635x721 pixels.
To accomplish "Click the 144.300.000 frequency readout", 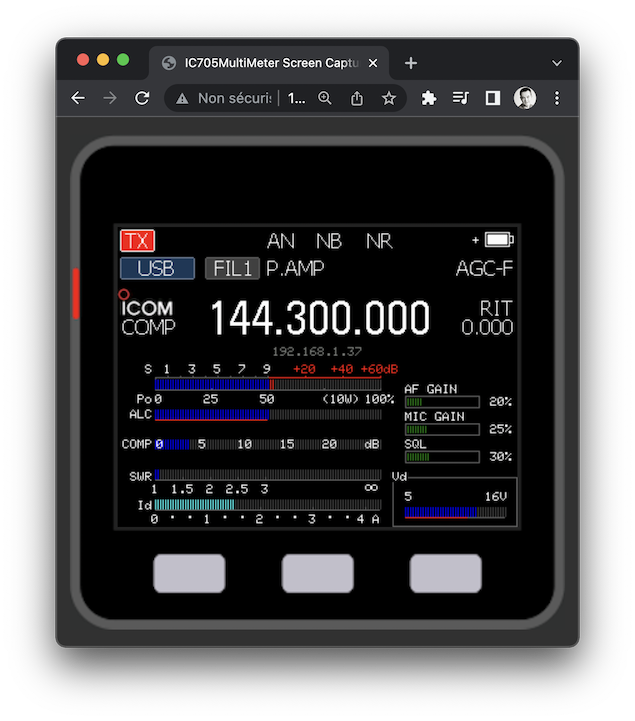I will pyautogui.click(x=320, y=318).
